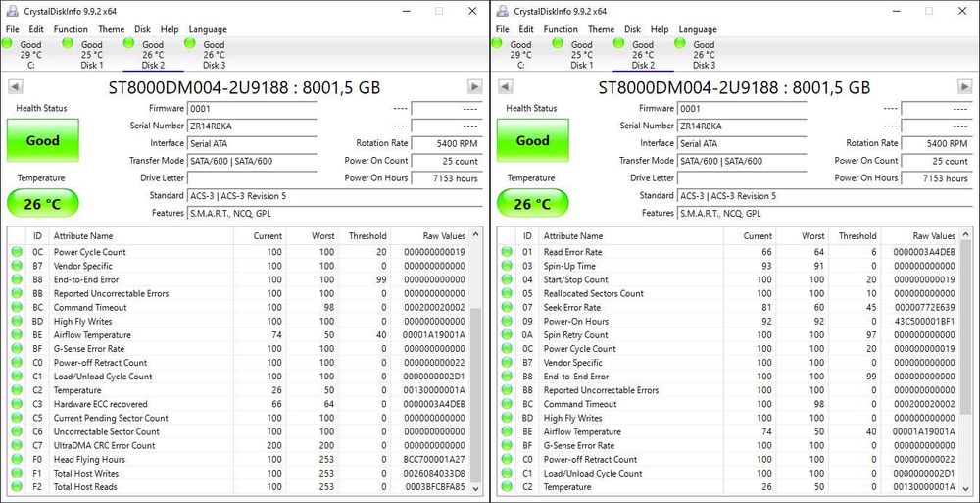Click status icon of Total Host Reads row
980x503 pixels.
pos(17,486)
